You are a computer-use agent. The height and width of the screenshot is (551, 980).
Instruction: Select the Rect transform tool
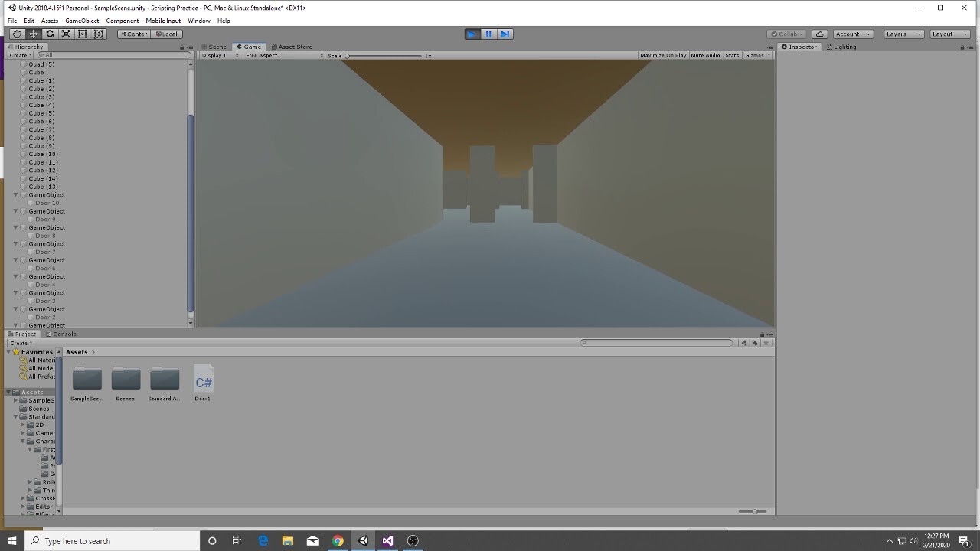coord(82,34)
